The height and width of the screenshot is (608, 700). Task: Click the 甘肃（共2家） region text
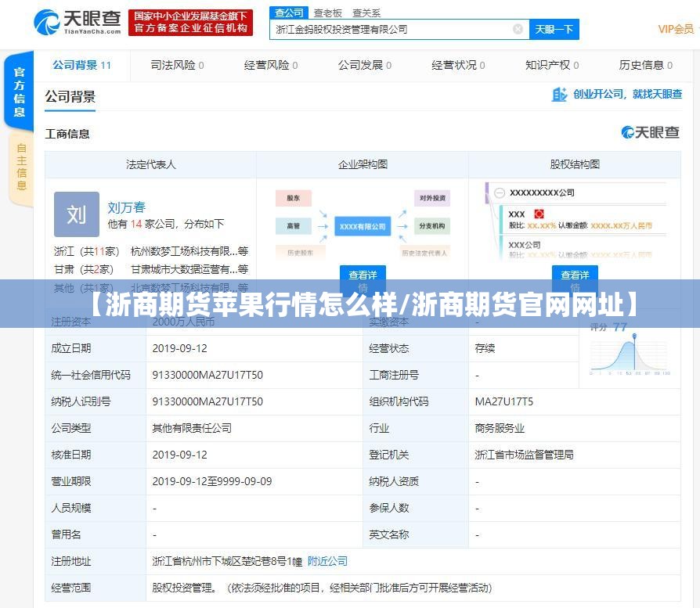tap(84, 269)
